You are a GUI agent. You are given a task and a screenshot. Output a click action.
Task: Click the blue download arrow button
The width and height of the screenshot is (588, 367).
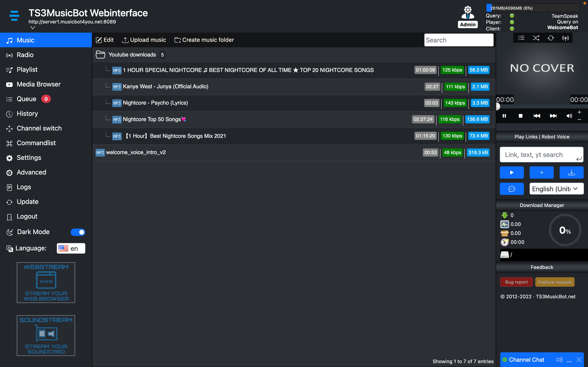click(571, 172)
